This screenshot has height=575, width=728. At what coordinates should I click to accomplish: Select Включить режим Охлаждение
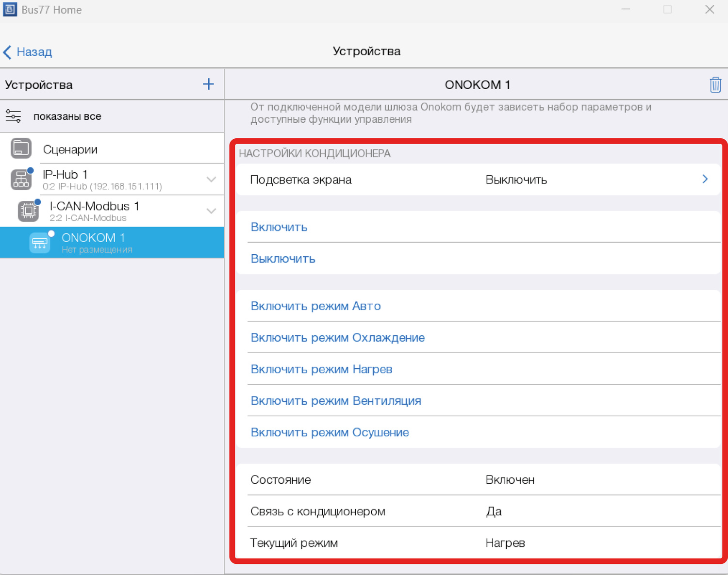coord(337,338)
